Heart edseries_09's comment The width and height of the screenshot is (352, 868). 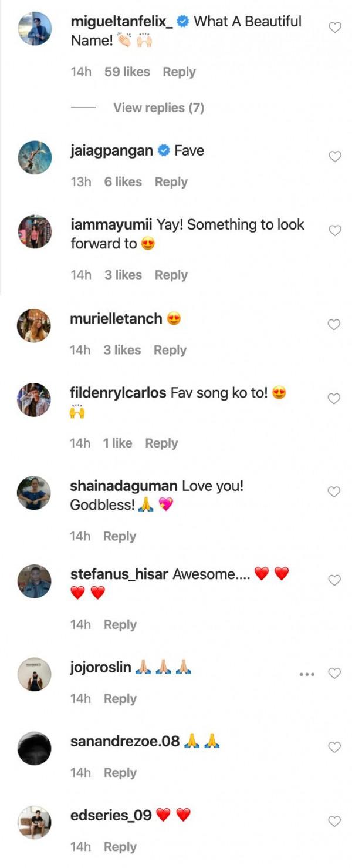tap(334, 822)
